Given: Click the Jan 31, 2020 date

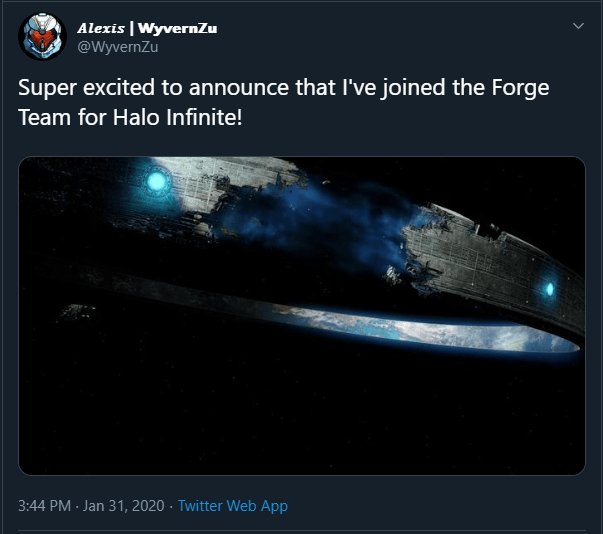Looking at the screenshot, I should (x=122, y=506).
